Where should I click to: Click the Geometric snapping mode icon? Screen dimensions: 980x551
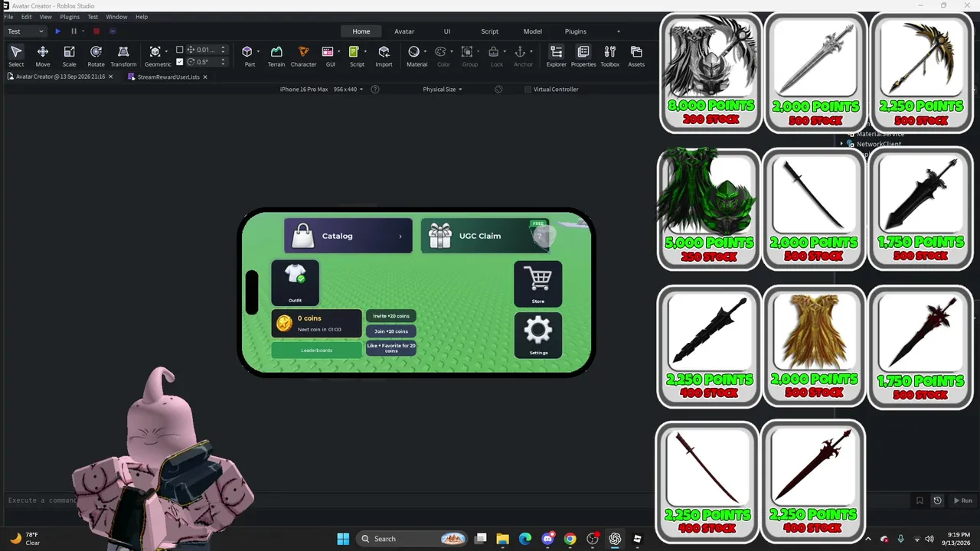click(x=155, y=51)
